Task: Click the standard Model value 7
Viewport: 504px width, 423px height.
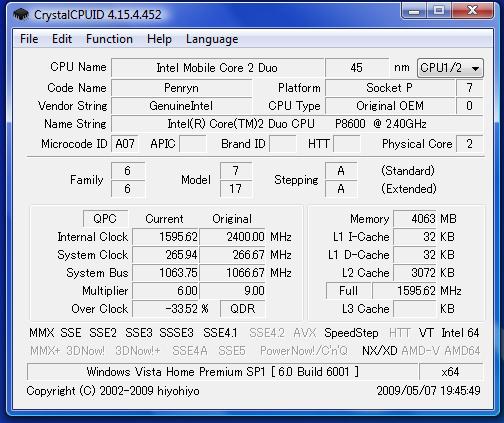Action: 236,171
